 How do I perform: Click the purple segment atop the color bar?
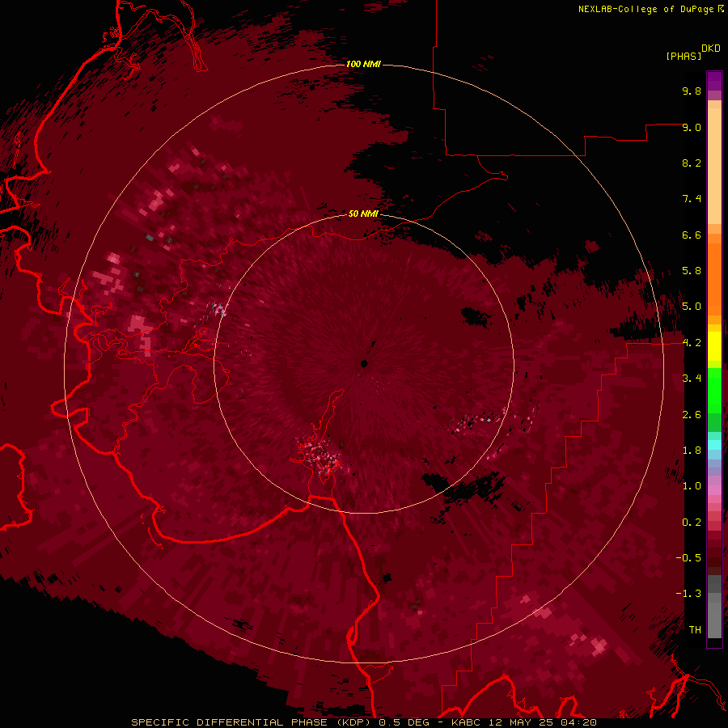coord(714,82)
